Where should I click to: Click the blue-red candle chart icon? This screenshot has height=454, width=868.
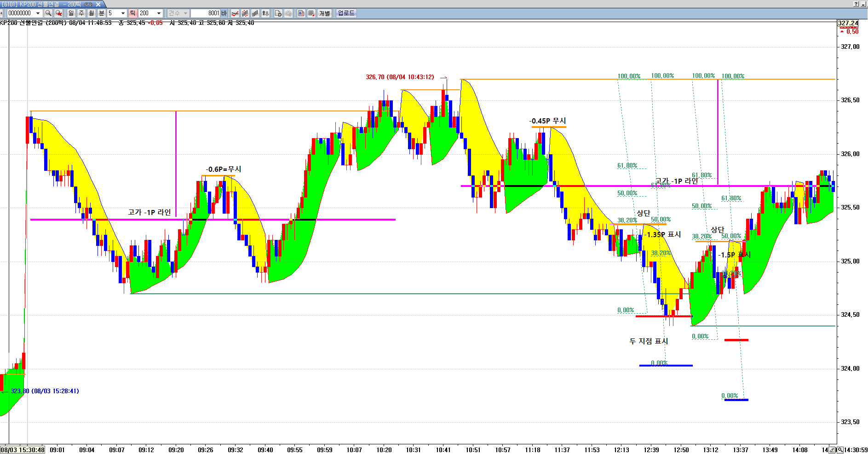click(x=301, y=13)
